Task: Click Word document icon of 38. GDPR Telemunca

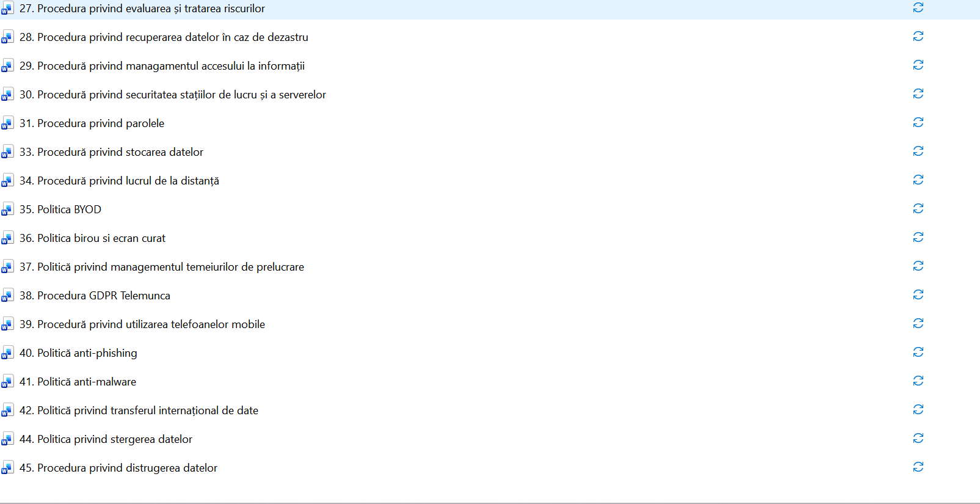Action: pyautogui.click(x=7, y=296)
